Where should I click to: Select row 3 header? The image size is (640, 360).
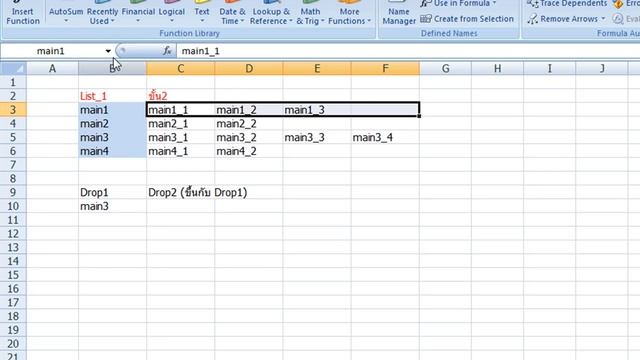[x=13, y=109]
